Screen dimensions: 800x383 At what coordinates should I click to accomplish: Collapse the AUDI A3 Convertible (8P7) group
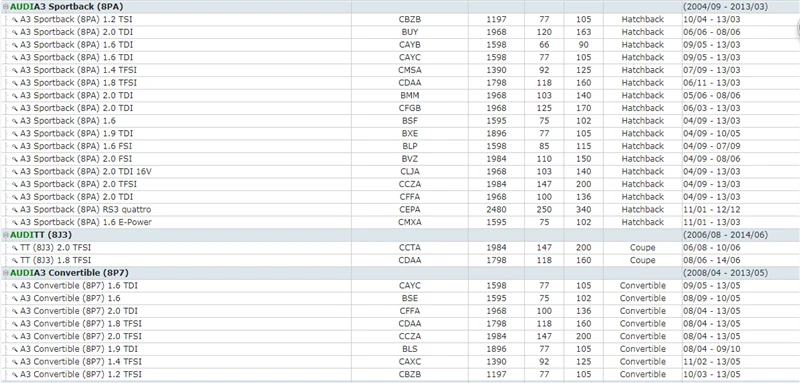[x=6, y=273]
